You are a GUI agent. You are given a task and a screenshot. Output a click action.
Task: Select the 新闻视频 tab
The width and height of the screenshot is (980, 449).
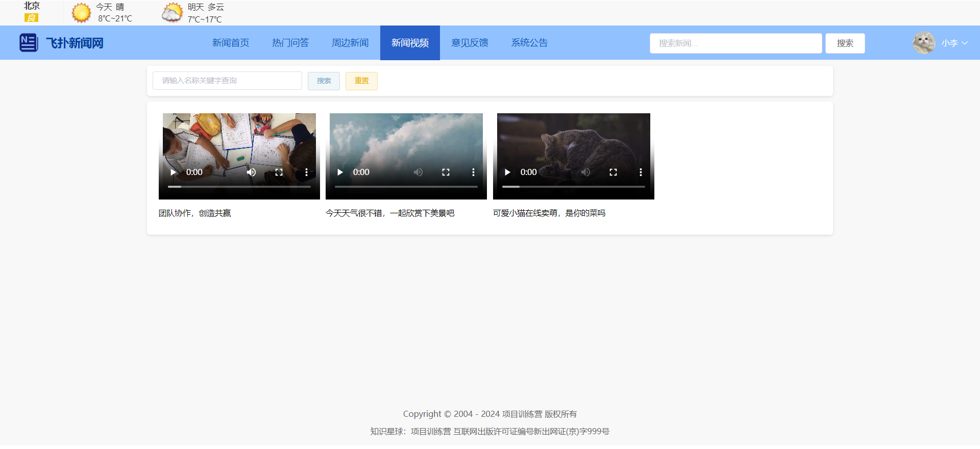point(410,43)
